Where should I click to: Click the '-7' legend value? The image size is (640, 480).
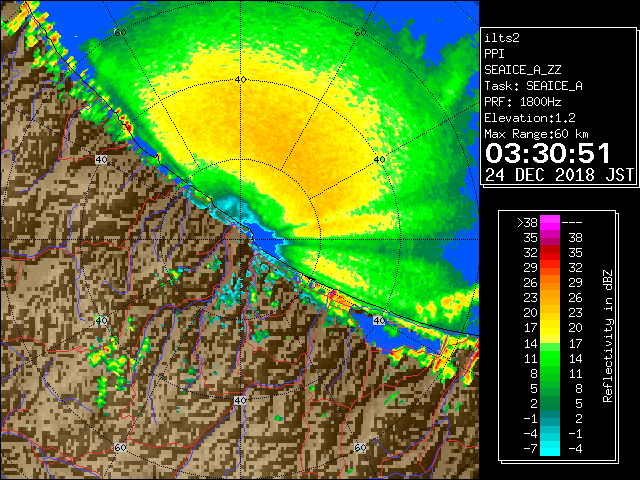click(530, 448)
